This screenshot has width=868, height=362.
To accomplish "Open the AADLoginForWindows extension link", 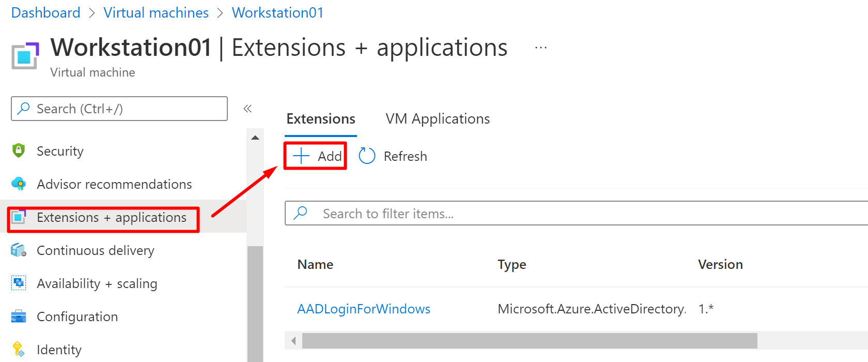I will pyautogui.click(x=364, y=309).
